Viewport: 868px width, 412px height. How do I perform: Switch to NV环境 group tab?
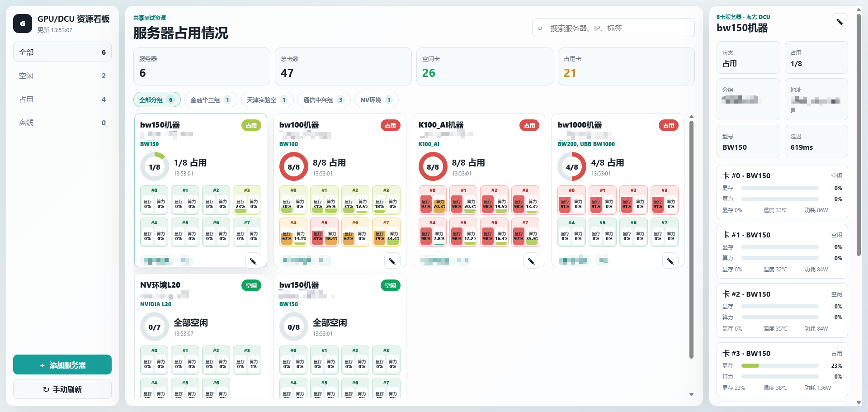376,99
